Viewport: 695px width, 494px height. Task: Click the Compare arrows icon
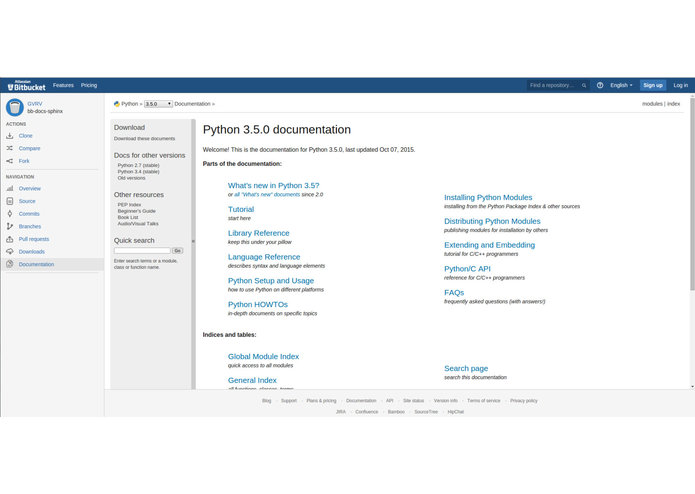10,148
